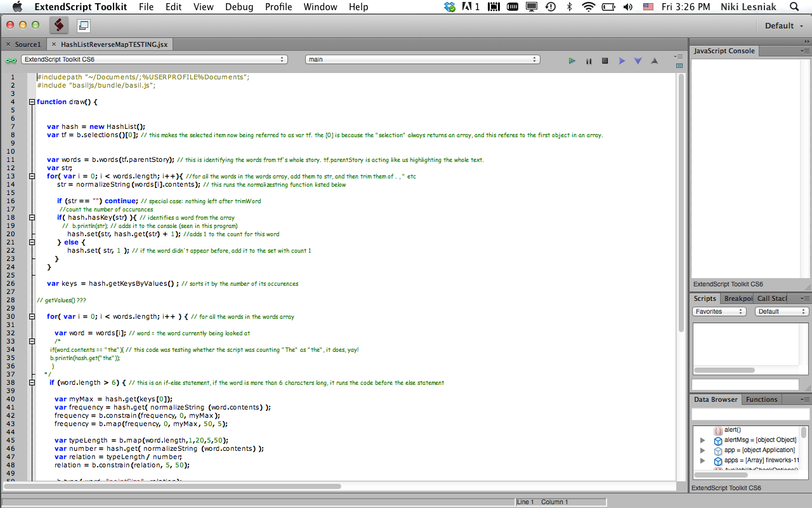The height and width of the screenshot is (508, 812).
Task: Open the JavaScript Console panel flyout menu
Action: pyautogui.click(x=805, y=51)
